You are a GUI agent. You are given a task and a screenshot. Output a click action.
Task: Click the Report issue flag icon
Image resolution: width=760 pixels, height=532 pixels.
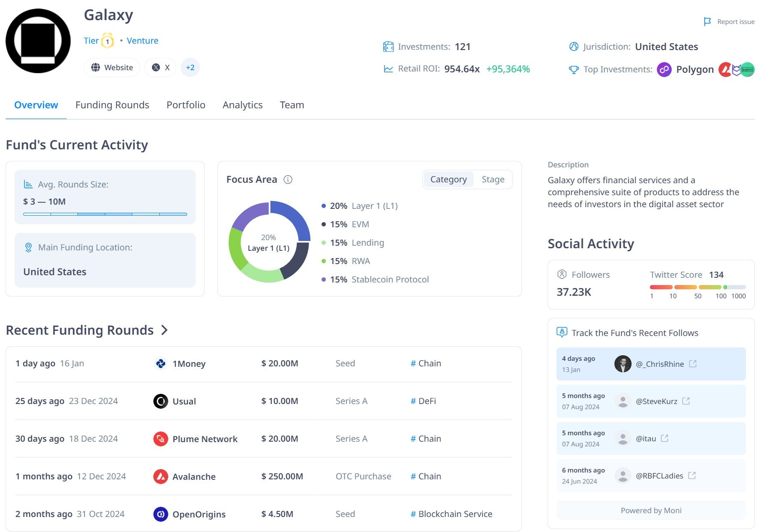coord(707,21)
